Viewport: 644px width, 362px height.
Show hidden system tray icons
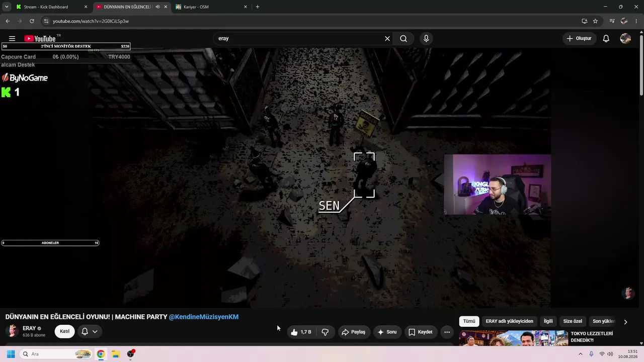point(580,354)
